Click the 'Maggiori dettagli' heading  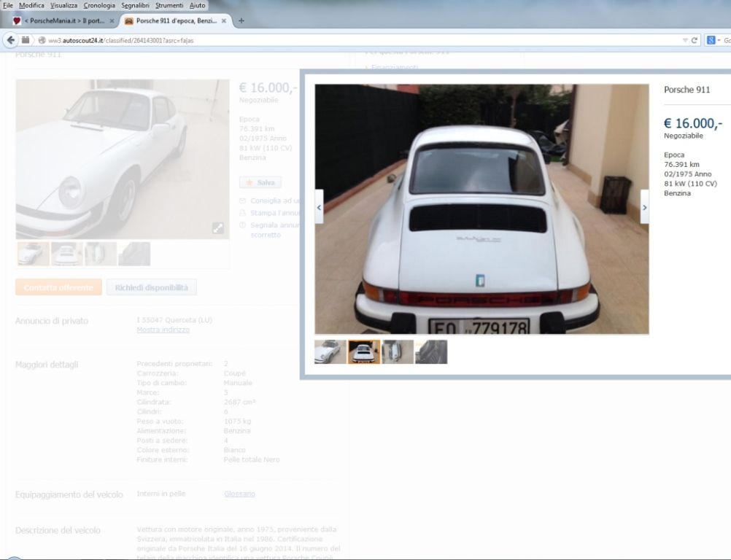click(x=47, y=365)
